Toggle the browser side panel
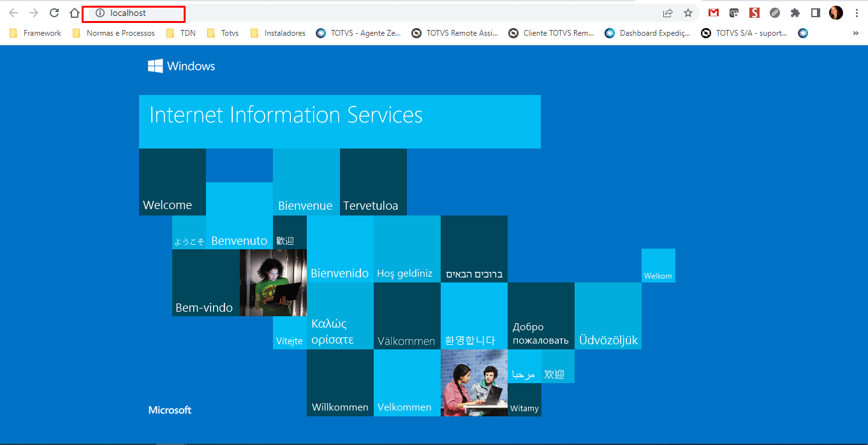This screenshot has height=445, width=868. (x=815, y=13)
